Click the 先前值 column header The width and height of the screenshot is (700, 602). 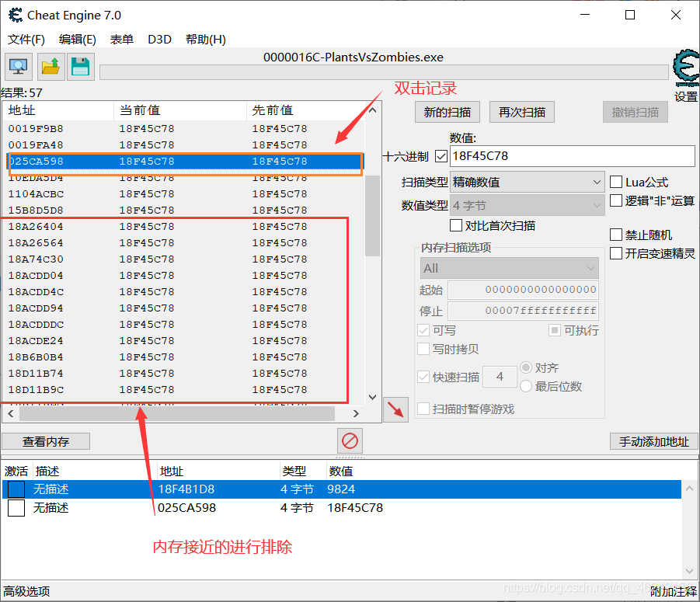[x=305, y=110]
